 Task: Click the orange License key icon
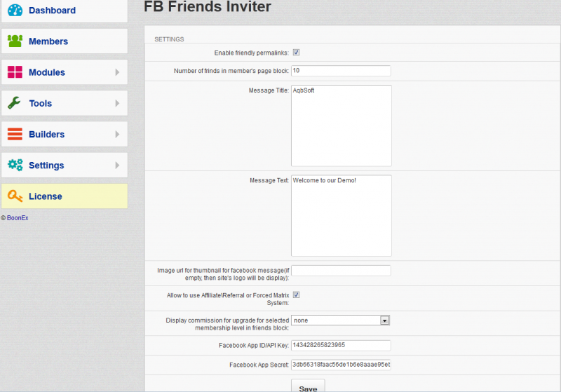point(15,196)
